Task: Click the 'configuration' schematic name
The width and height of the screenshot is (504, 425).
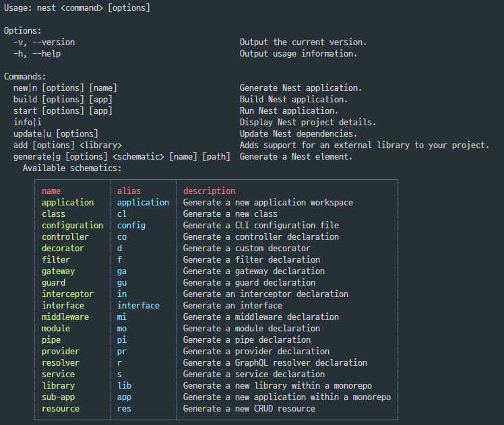Action: 72,226
